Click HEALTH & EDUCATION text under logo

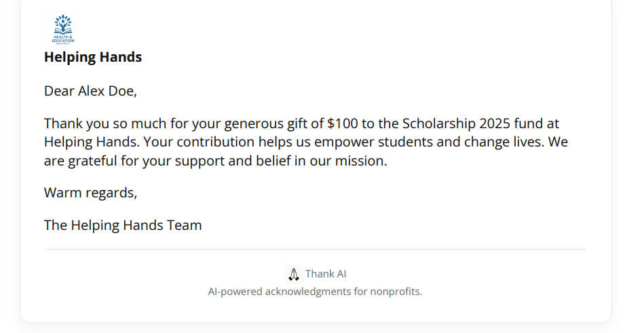click(63, 39)
